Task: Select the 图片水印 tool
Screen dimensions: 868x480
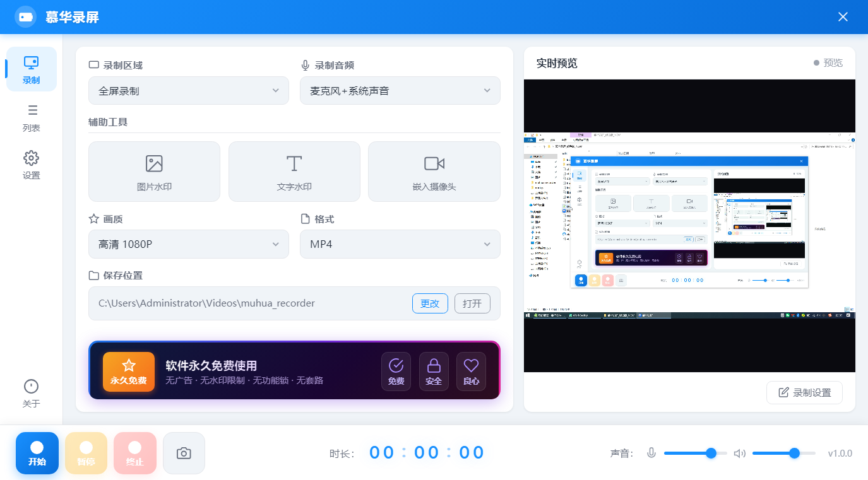Action: click(x=154, y=172)
